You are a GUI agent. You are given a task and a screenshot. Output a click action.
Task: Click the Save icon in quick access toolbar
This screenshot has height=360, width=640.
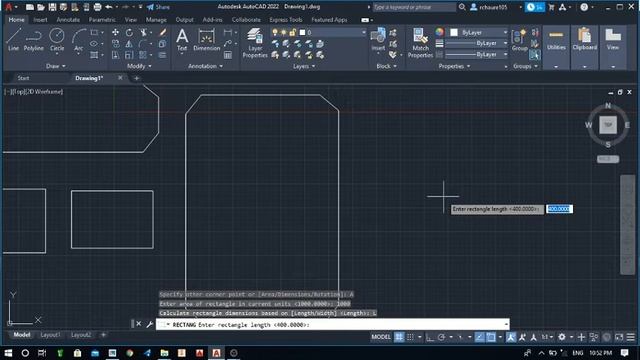tap(52, 7)
